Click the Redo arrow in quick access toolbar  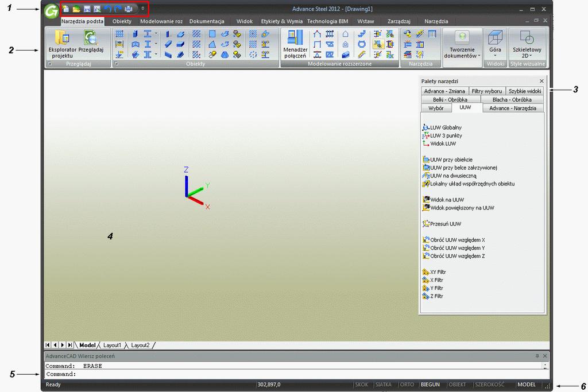click(x=118, y=9)
